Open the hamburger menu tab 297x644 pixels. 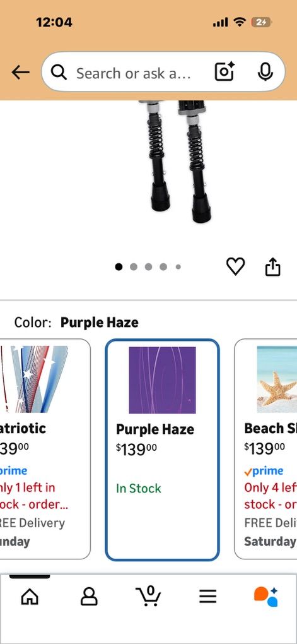(x=207, y=597)
